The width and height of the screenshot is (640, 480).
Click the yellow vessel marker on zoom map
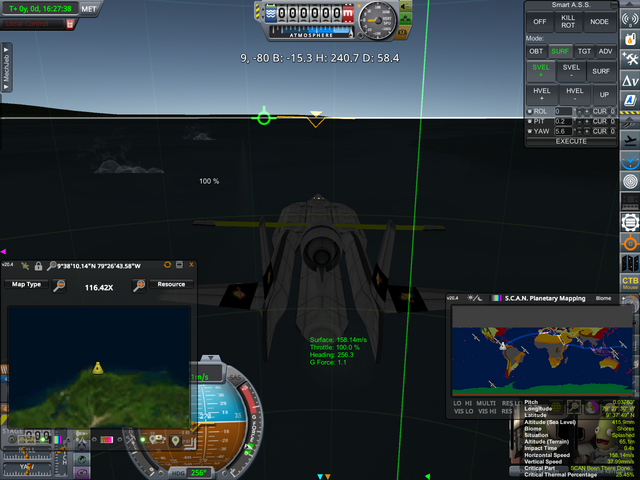(x=98, y=368)
